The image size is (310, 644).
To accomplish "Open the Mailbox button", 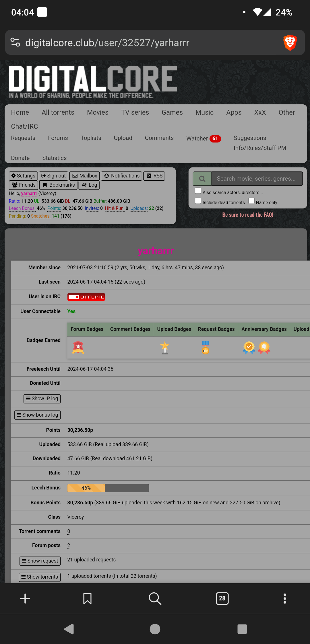I will (85, 176).
